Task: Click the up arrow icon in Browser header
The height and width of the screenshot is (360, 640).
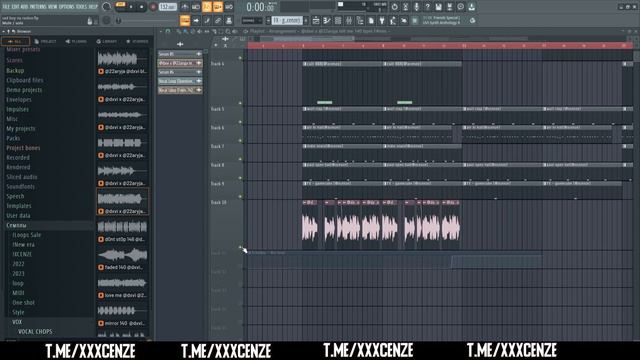Action: pos(8,31)
